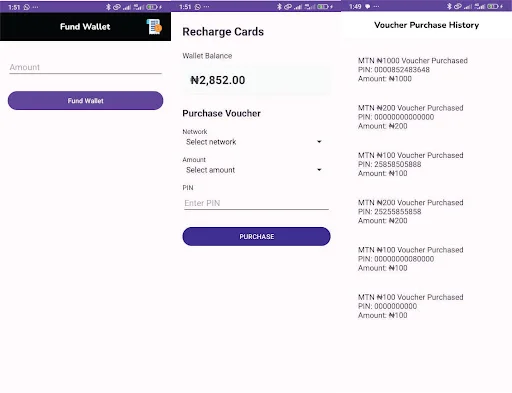The image size is (512, 393).
Task: Click the Amount field on Fund Wallet
Action: 85,67
